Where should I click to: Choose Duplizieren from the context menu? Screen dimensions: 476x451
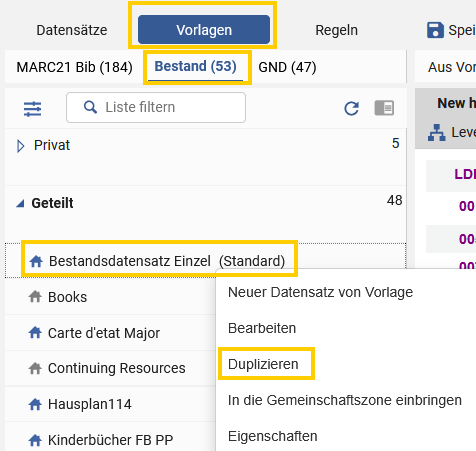coord(263,364)
